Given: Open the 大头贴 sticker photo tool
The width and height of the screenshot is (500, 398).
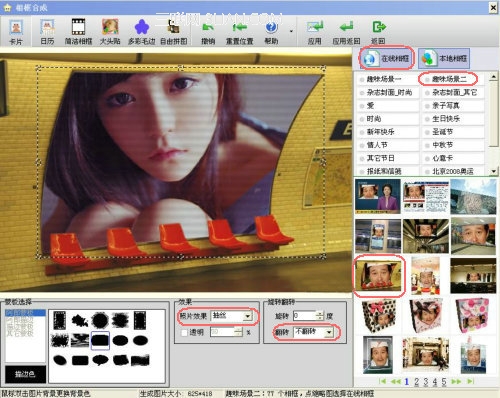Looking at the screenshot, I should pos(110,32).
